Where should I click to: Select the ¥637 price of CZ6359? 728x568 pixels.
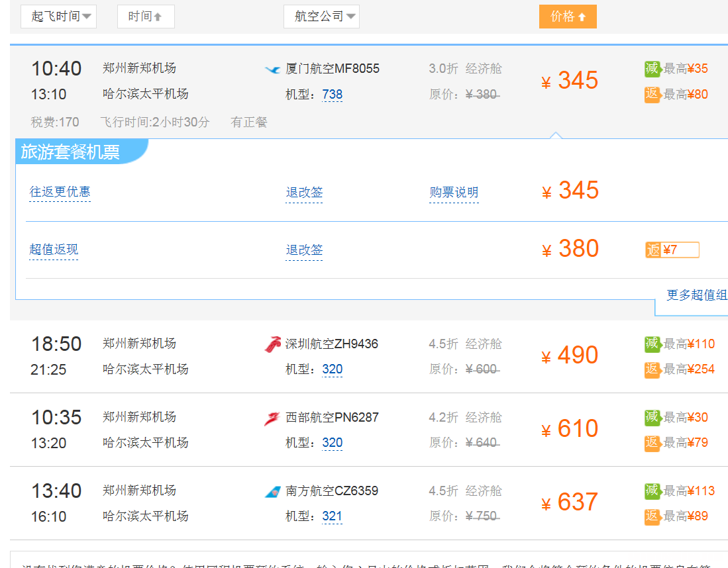570,502
